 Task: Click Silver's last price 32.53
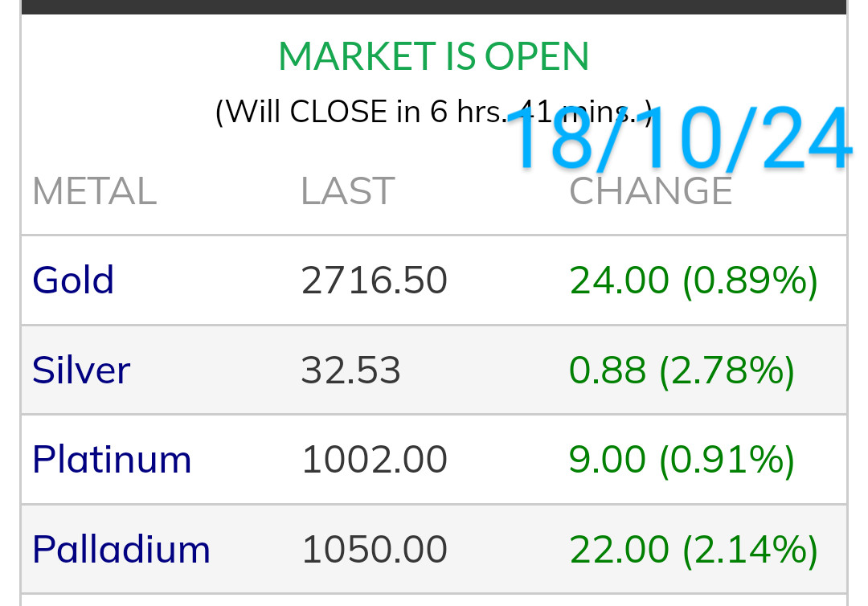tap(350, 371)
